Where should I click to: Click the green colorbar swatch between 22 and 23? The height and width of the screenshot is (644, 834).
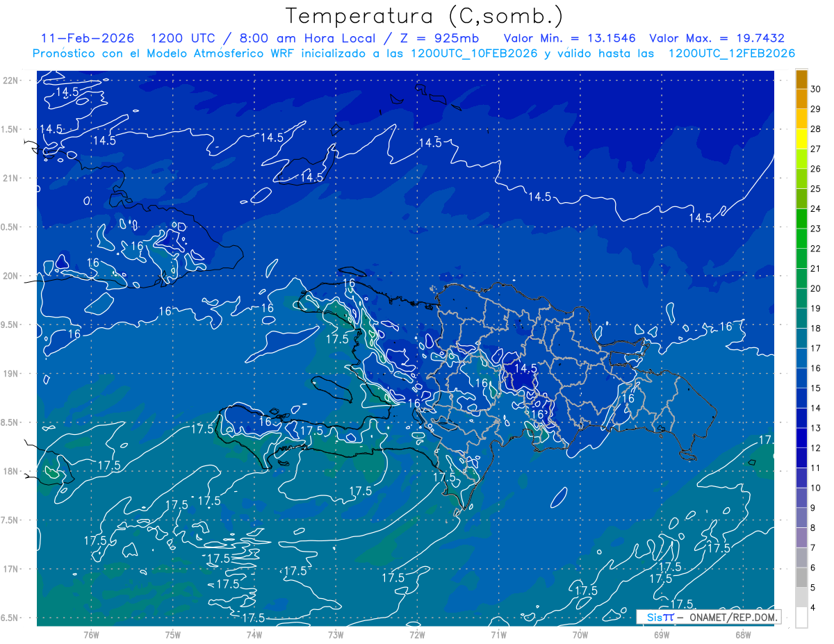coord(801,239)
